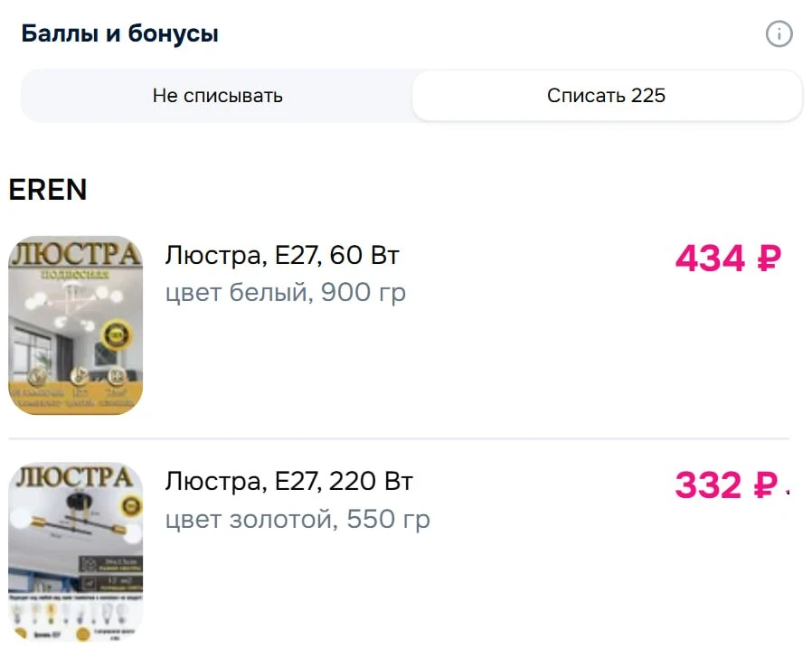812x649 pixels.
Task: Click the feature icons row on first thumbnail
Action: pos(75,378)
